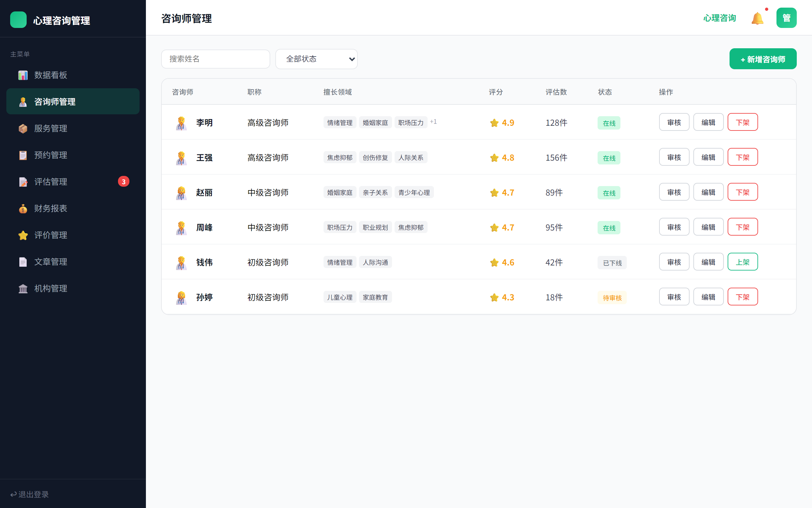812x508 pixels.
Task: Click 上架 for 钱伟
Action: click(742, 262)
